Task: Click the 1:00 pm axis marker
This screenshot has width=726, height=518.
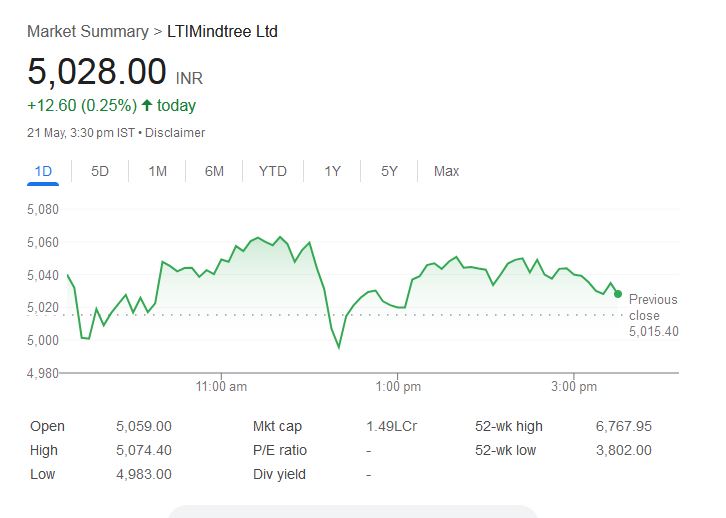Action: coord(398,386)
